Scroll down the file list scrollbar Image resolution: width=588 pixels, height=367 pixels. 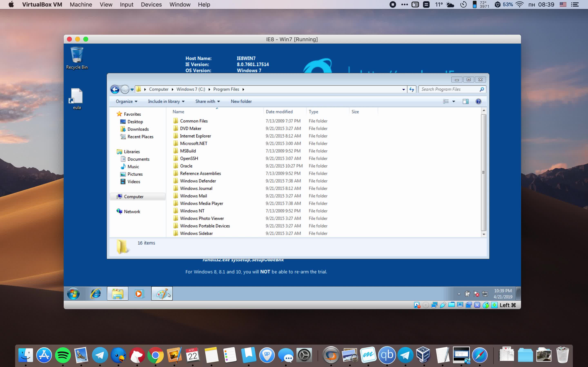point(484,234)
